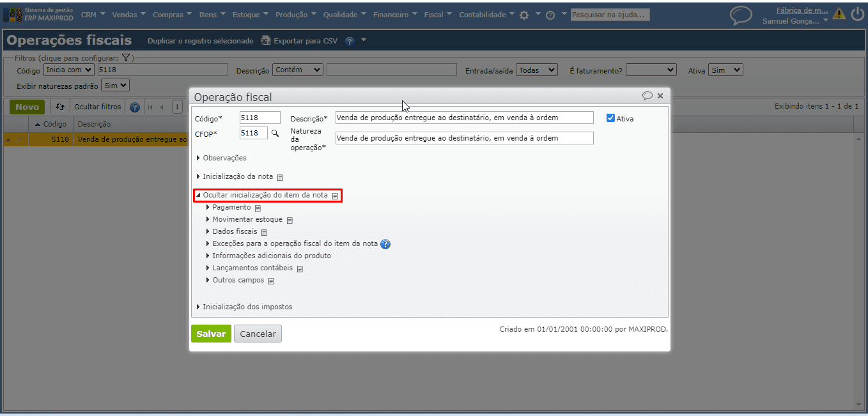This screenshot has width=868, height=416.
Task: Open the Ativa filter 'Sim' dropdown
Action: point(726,70)
